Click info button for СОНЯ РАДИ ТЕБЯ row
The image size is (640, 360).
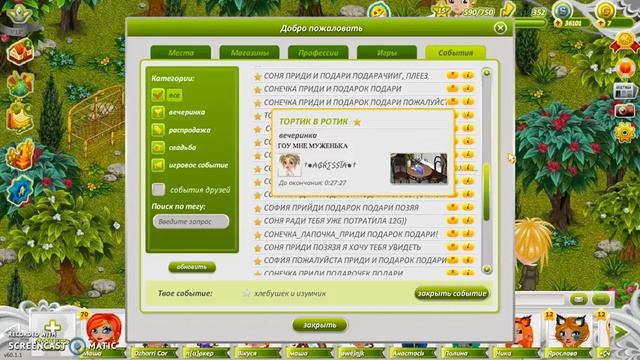pos(468,221)
